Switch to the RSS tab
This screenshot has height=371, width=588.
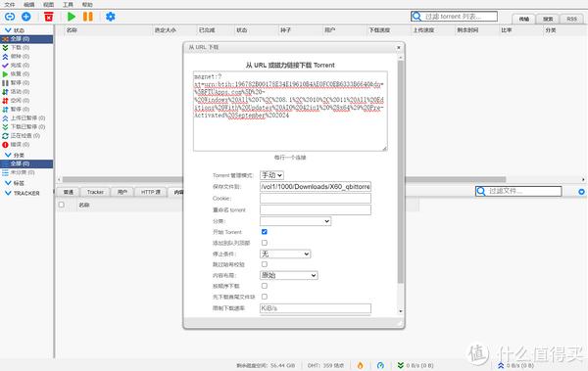[x=571, y=19]
